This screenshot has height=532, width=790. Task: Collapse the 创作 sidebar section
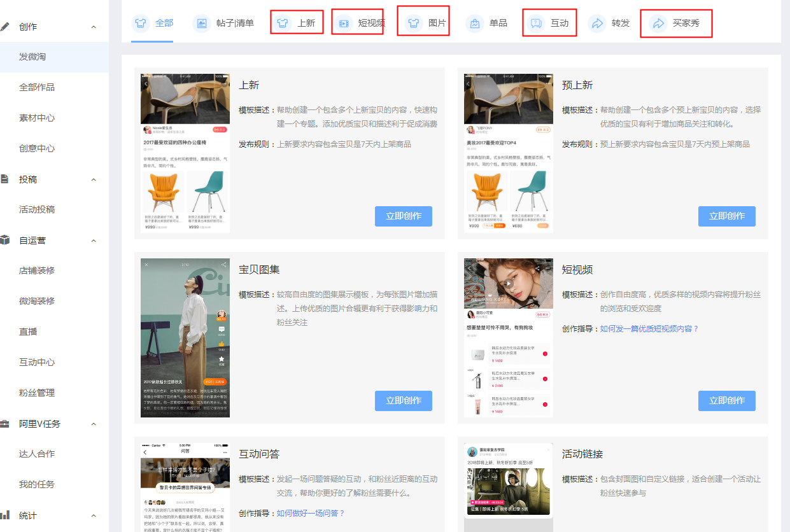coord(94,27)
